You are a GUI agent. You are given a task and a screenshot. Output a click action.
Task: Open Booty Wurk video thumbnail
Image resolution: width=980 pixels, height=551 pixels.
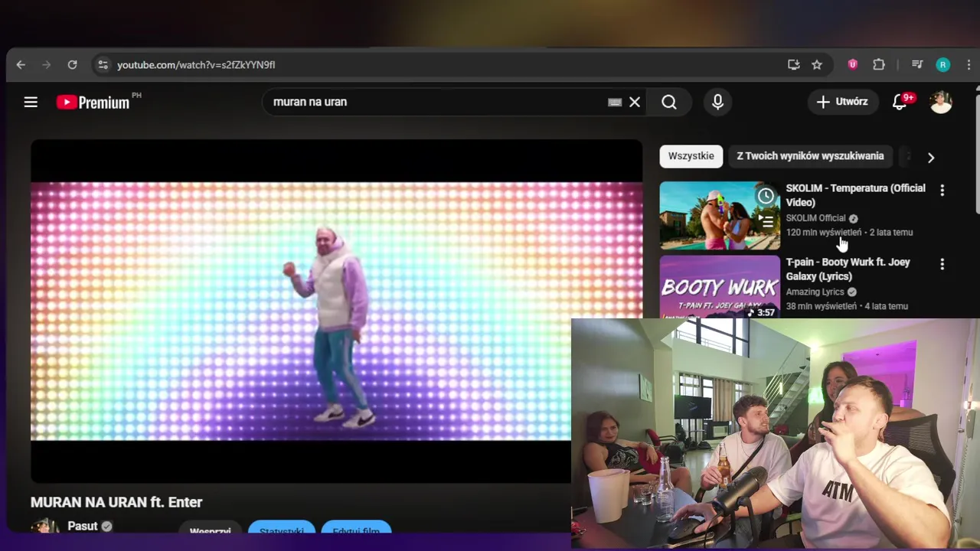tap(720, 286)
